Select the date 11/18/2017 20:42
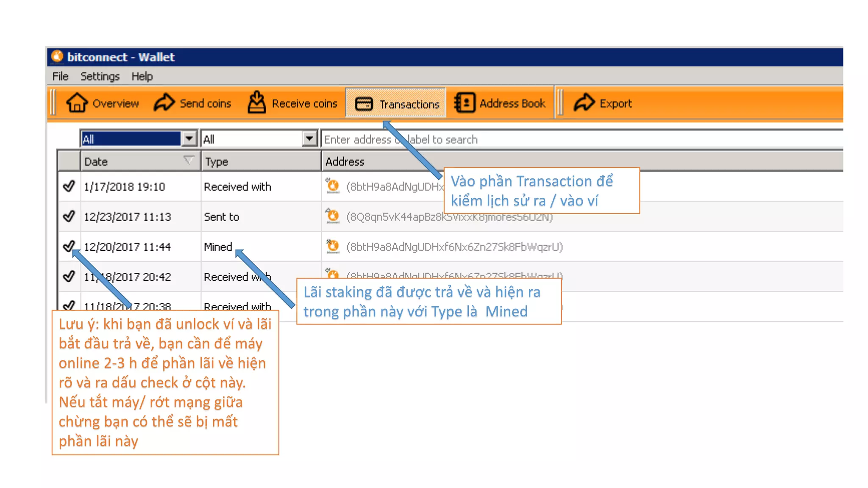Screen dimensions: 868x488 click(127, 277)
